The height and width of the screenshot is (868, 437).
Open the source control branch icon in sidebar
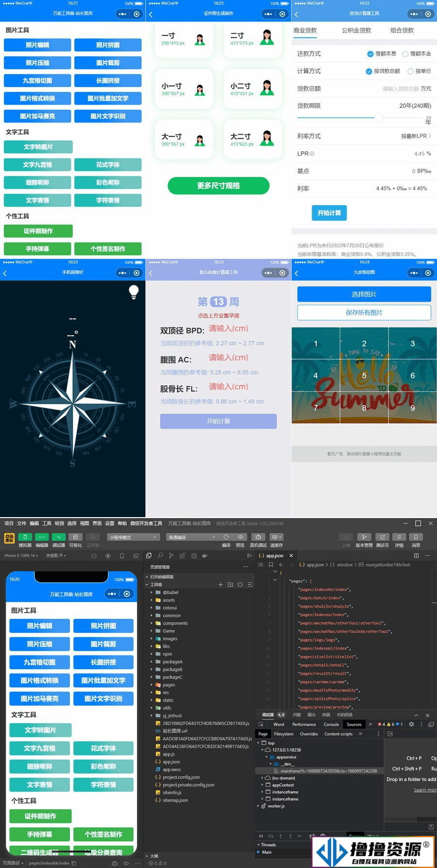(x=171, y=556)
